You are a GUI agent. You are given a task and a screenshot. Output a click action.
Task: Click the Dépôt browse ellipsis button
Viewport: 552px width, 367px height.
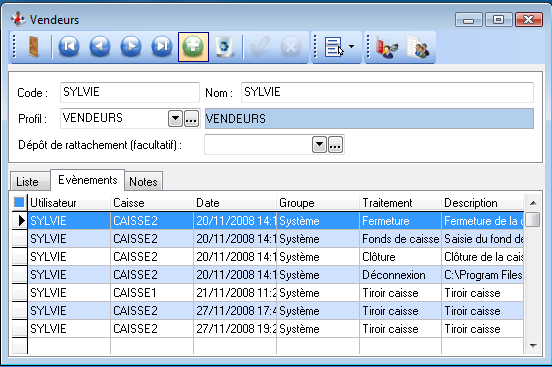click(335, 144)
